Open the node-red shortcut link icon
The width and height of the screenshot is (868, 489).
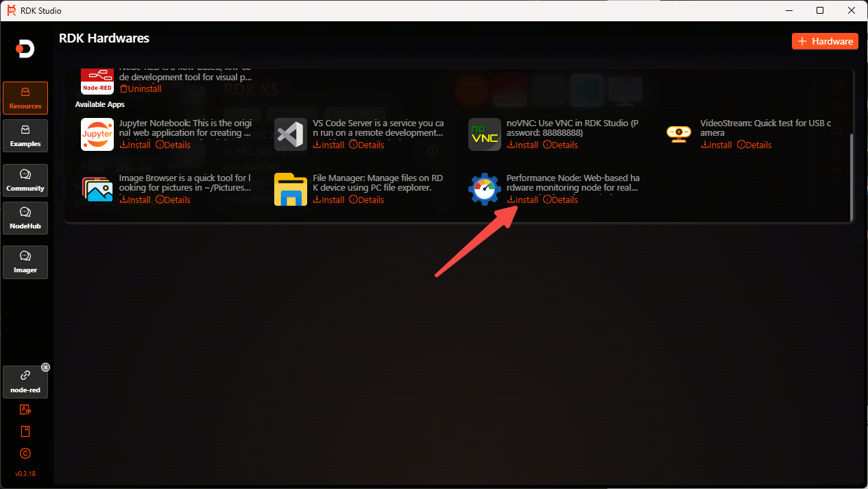click(25, 374)
